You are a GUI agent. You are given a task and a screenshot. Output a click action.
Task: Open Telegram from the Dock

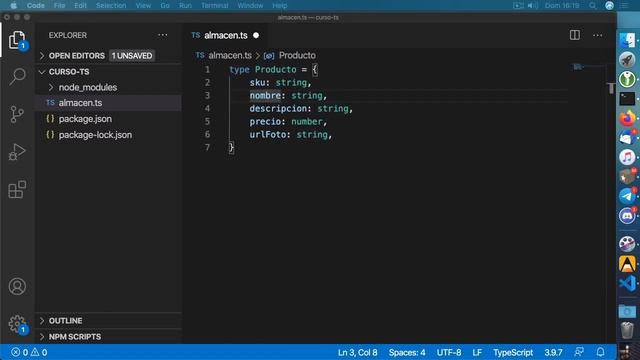(x=627, y=196)
